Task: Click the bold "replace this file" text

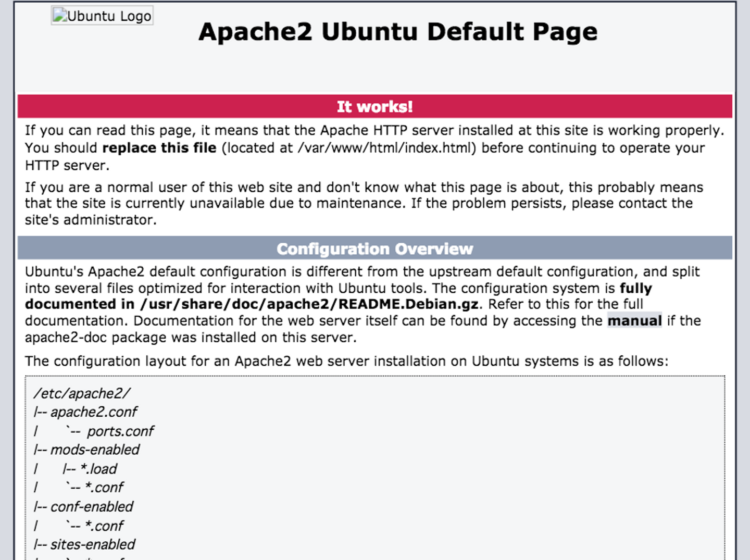Action: click(x=159, y=148)
